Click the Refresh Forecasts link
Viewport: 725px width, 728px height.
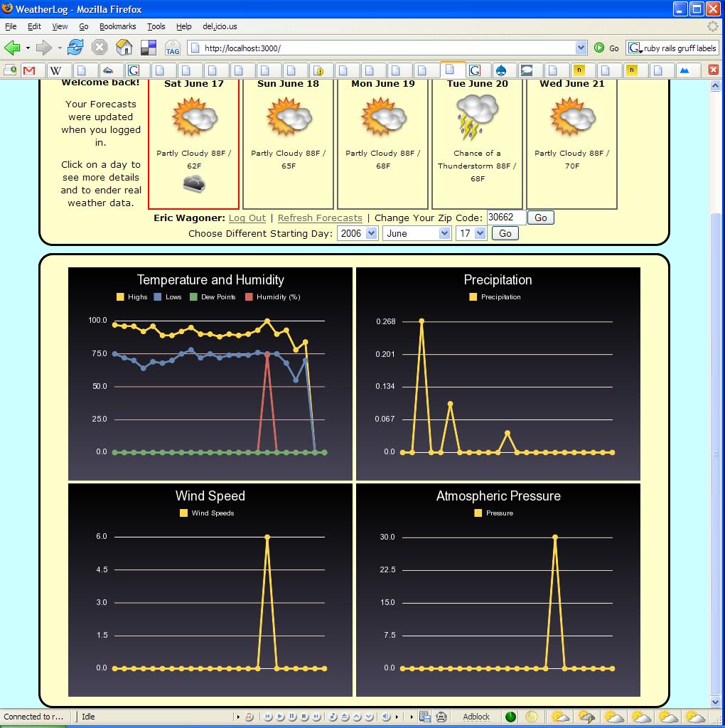(x=320, y=218)
